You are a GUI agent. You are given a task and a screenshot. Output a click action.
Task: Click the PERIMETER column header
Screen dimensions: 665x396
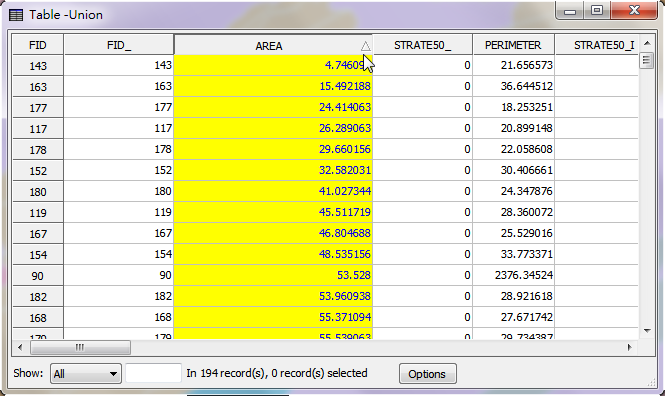coord(513,45)
